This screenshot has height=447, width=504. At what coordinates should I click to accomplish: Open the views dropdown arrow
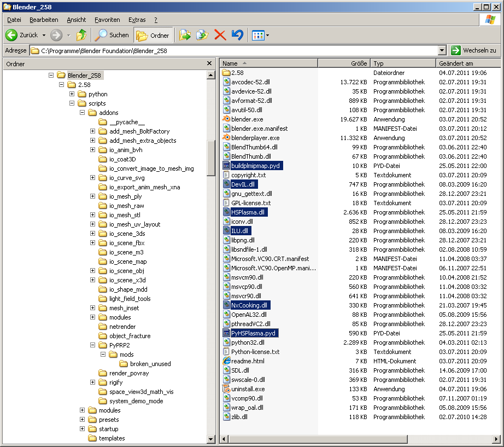pos(268,35)
